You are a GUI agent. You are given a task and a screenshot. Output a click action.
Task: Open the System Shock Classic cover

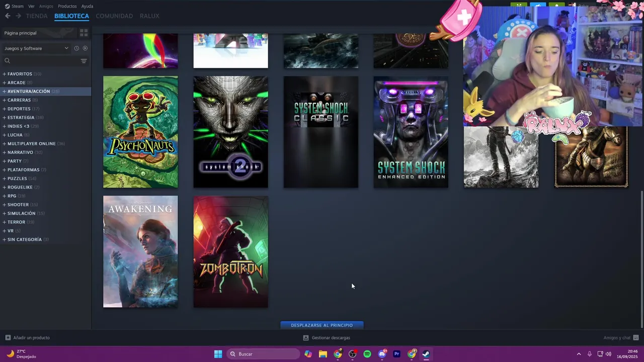(321, 132)
